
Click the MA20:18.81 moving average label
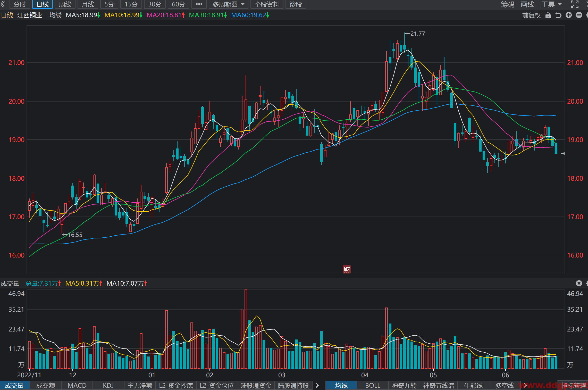point(166,15)
